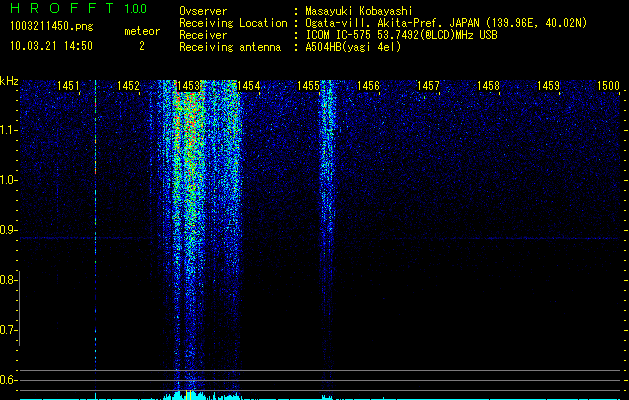
Task: Click the 1455 time marker
Action: [308, 85]
